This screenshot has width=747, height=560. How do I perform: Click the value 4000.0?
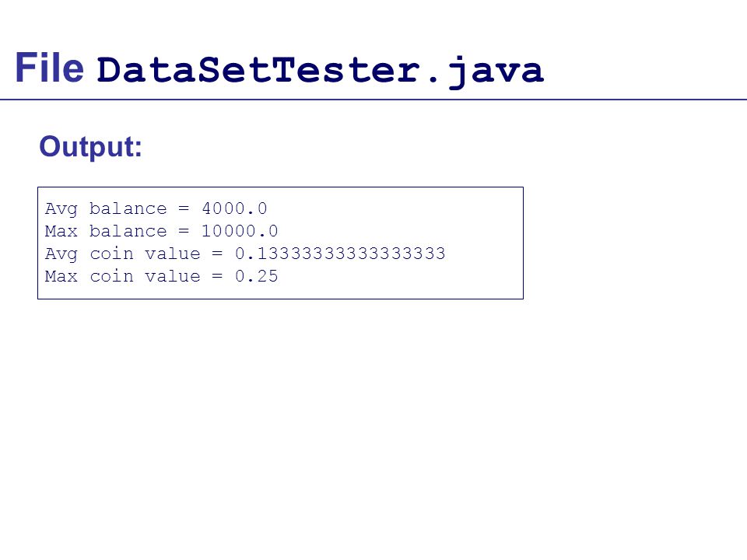click(234, 208)
